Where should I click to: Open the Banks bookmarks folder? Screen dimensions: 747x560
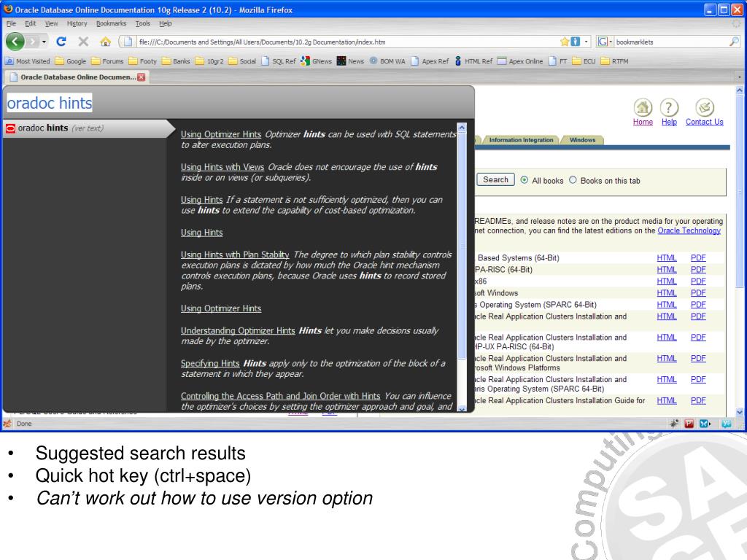[176, 61]
